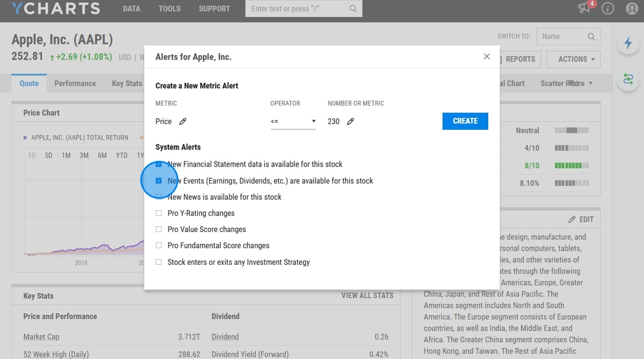This screenshot has height=359, width=644.
Task: Uncheck New Events alert checkbox
Action: (159, 180)
